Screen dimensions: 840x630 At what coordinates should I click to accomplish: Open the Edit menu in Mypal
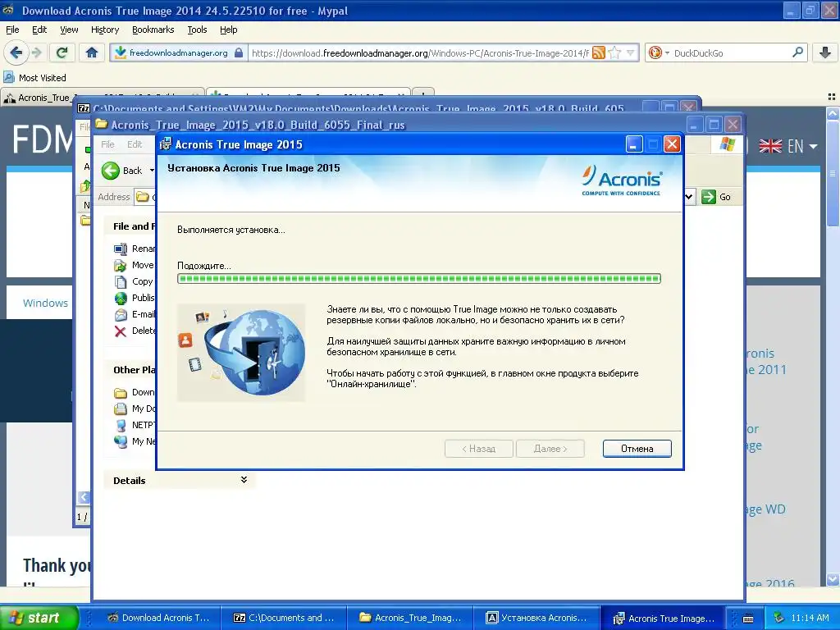[39, 30]
